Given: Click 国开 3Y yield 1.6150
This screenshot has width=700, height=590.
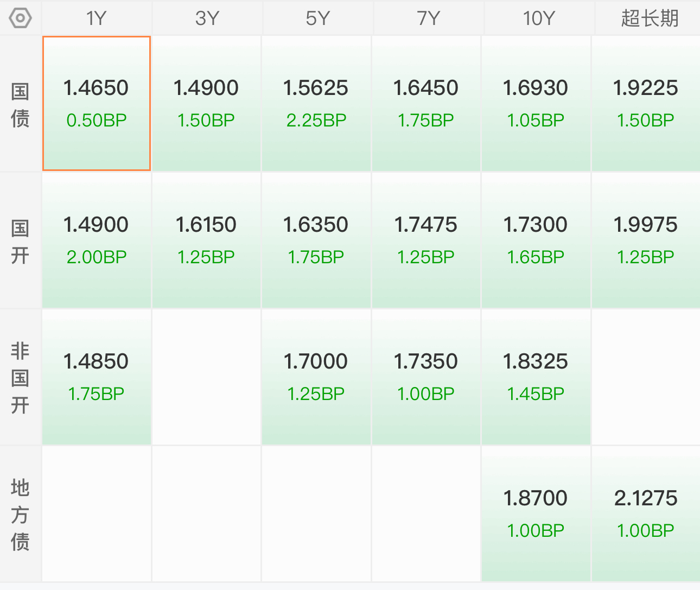Looking at the screenshot, I should (x=206, y=240).
